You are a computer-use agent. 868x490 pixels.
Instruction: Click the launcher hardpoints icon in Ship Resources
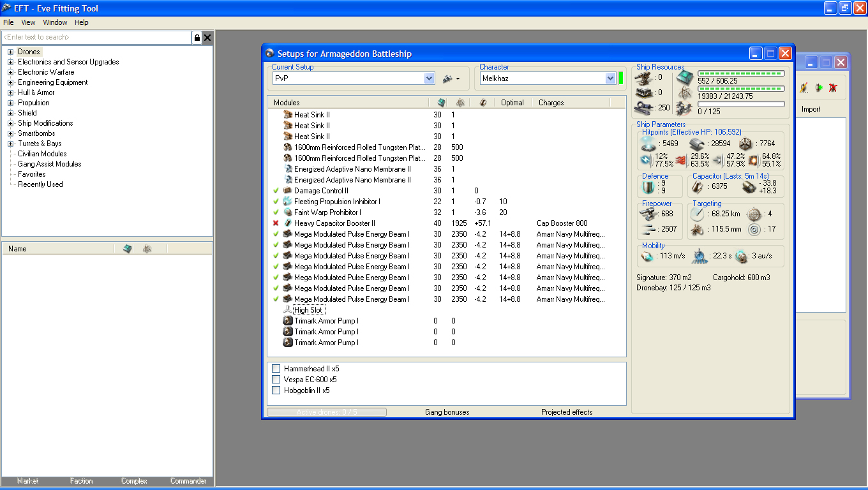pos(645,93)
